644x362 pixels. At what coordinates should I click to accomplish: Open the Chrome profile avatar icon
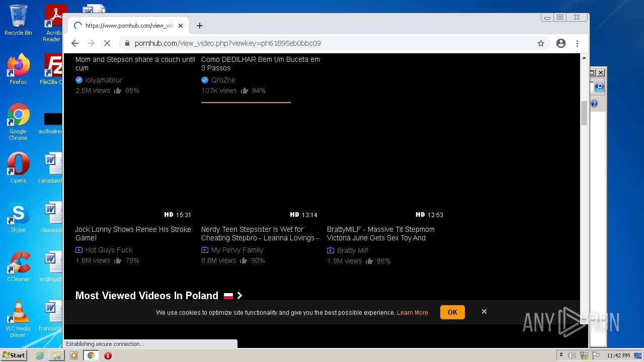coord(561,43)
